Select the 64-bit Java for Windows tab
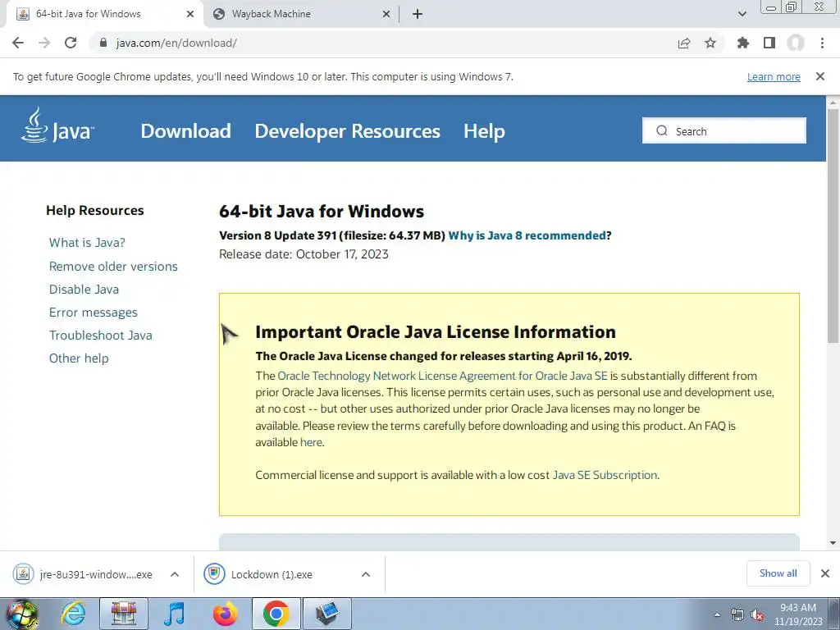This screenshot has height=630, width=840. pos(104,14)
